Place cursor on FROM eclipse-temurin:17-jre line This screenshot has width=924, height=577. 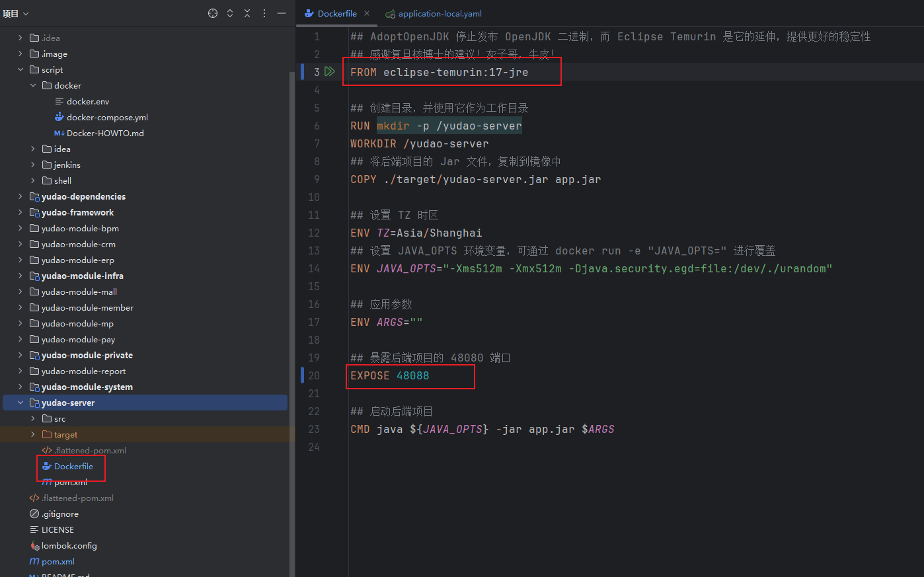[x=440, y=72]
